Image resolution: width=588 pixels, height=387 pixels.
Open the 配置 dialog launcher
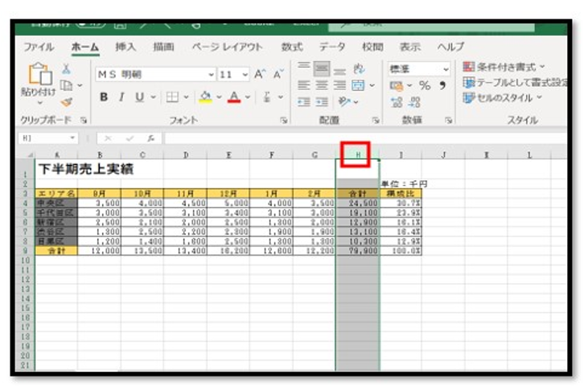[x=376, y=121]
